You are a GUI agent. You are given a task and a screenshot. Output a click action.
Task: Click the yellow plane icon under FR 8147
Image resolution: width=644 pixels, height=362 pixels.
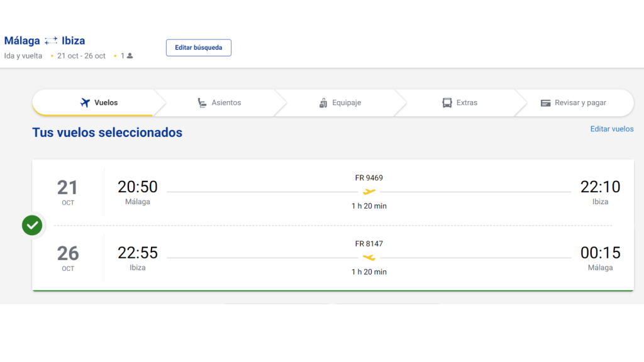pyautogui.click(x=369, y=257)
